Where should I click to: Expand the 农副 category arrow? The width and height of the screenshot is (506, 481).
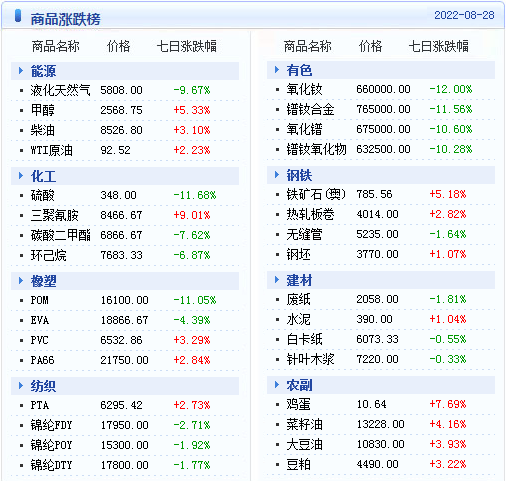click(x=277, y=385)
